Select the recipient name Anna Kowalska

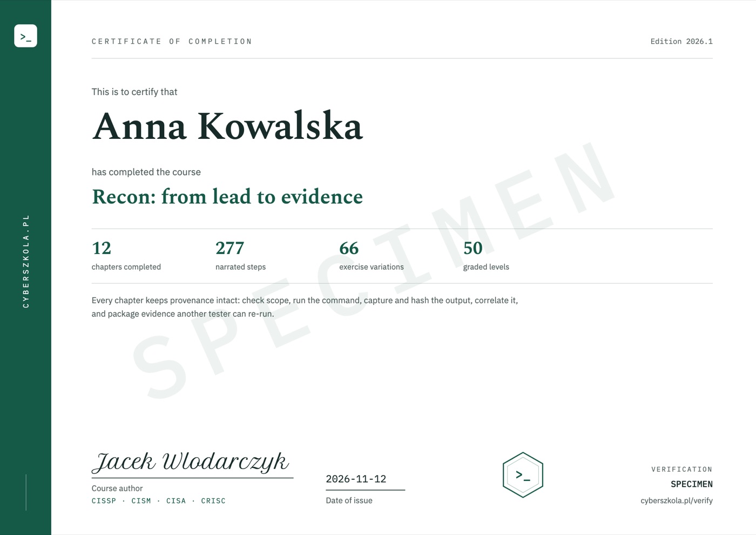click(227, 126)
